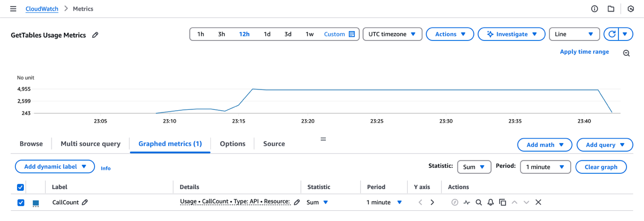644x221 pixels.
Task: Open the UTC timezone dropdown
Action: pyautogui.click(x=392, y=34)
